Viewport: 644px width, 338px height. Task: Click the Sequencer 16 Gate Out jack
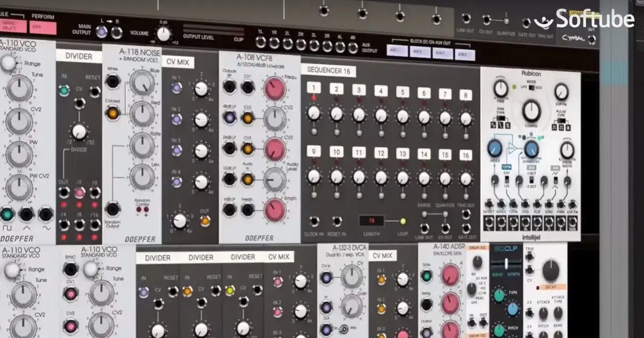click(x=466, y=228)
